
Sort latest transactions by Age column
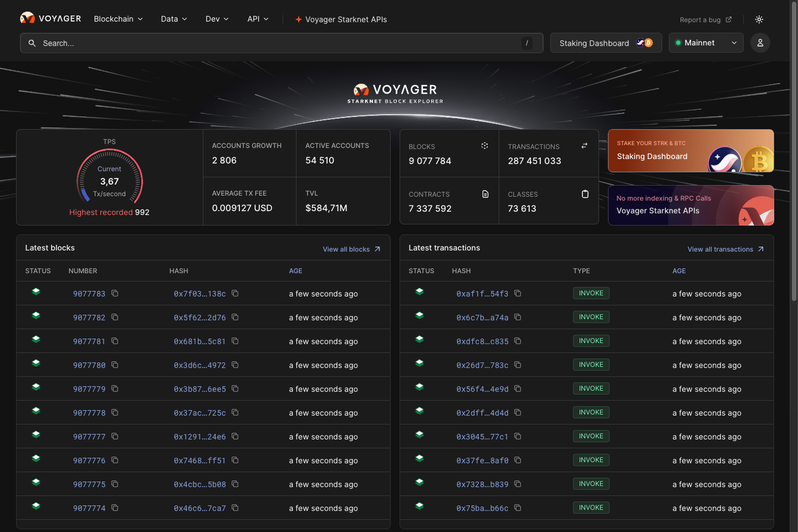679,271
